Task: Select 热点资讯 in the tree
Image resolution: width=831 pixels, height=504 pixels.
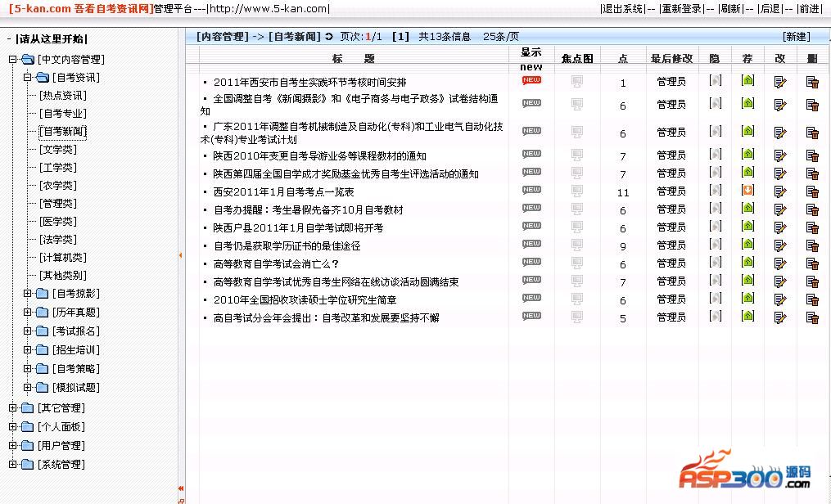Action: point(62,96)
